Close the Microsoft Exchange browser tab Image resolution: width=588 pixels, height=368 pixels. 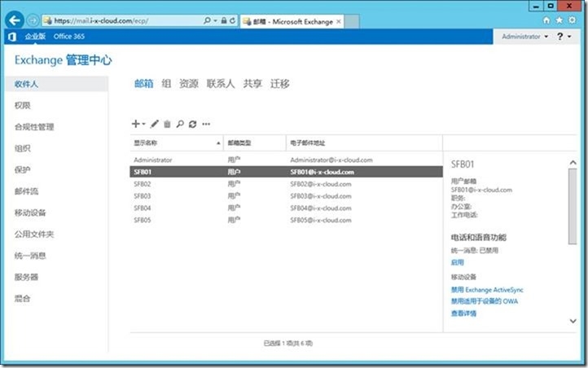[339, 21]
